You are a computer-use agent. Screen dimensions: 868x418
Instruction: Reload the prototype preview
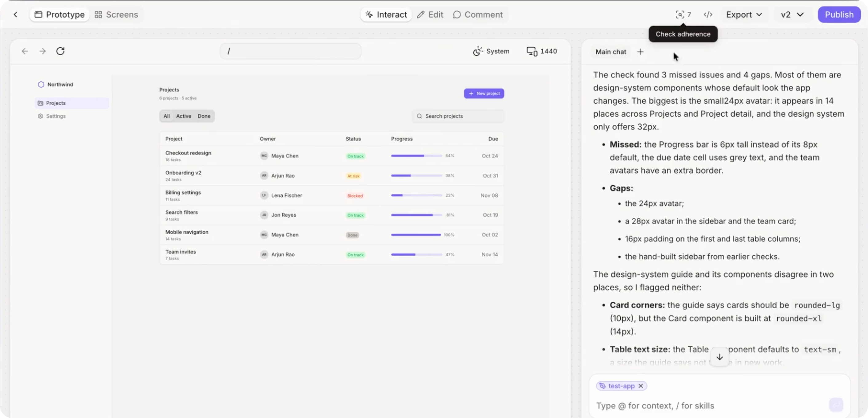(60, 51)
